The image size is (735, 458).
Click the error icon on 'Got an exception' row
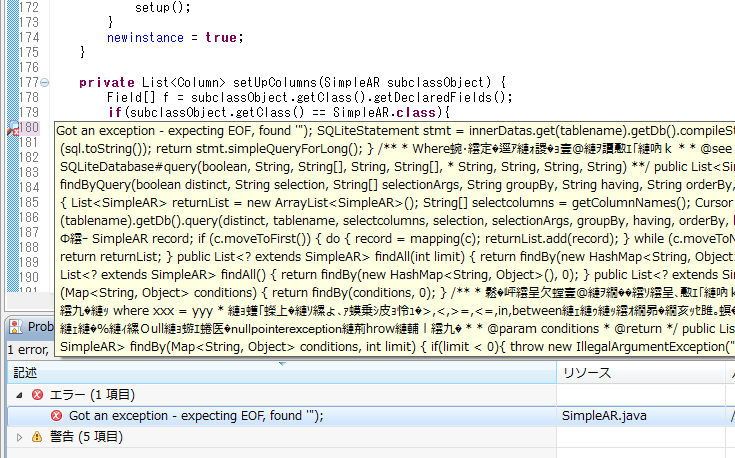(56, 416)
